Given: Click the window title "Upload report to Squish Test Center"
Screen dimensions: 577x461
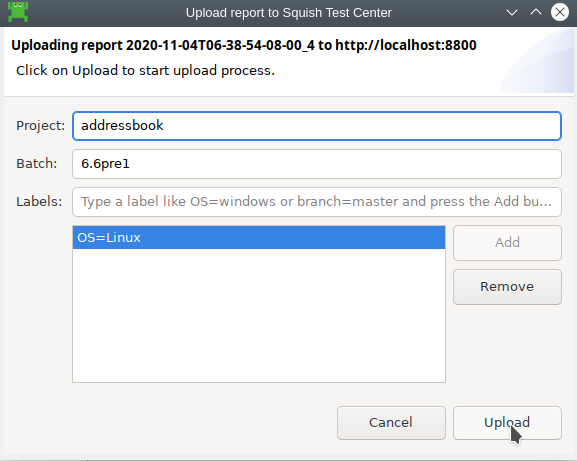Looking at the screenshot, I should click(289, 13).
